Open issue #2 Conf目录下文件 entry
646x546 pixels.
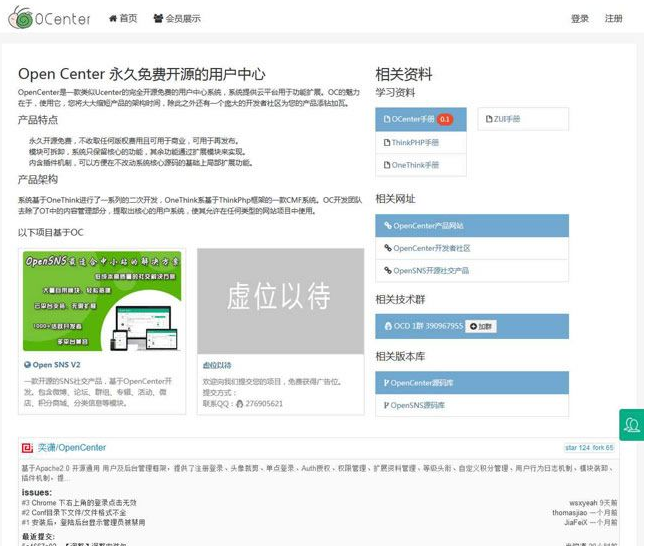pos(74,513)
